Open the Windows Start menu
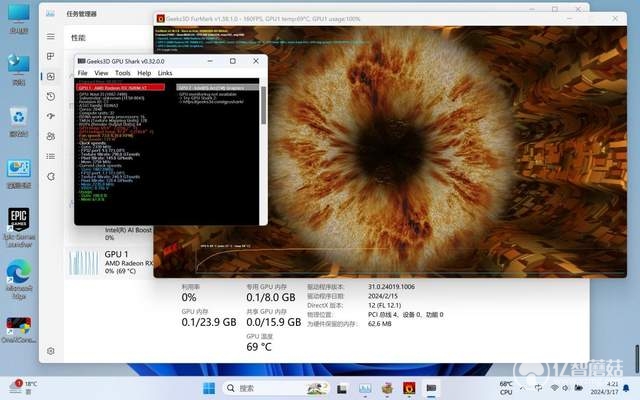Screen dimensions: 640x400 click(x=209, y=388)
